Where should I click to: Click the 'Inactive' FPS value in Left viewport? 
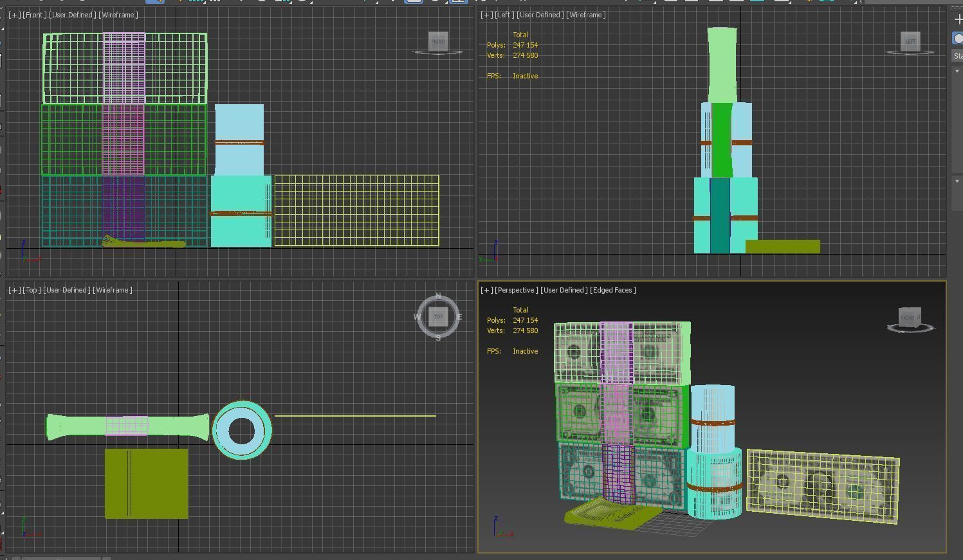[526, 76]
